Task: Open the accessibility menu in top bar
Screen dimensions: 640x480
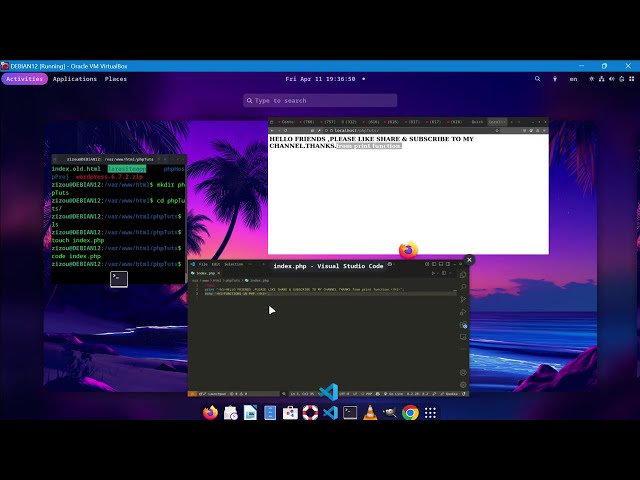Action: 555,79
